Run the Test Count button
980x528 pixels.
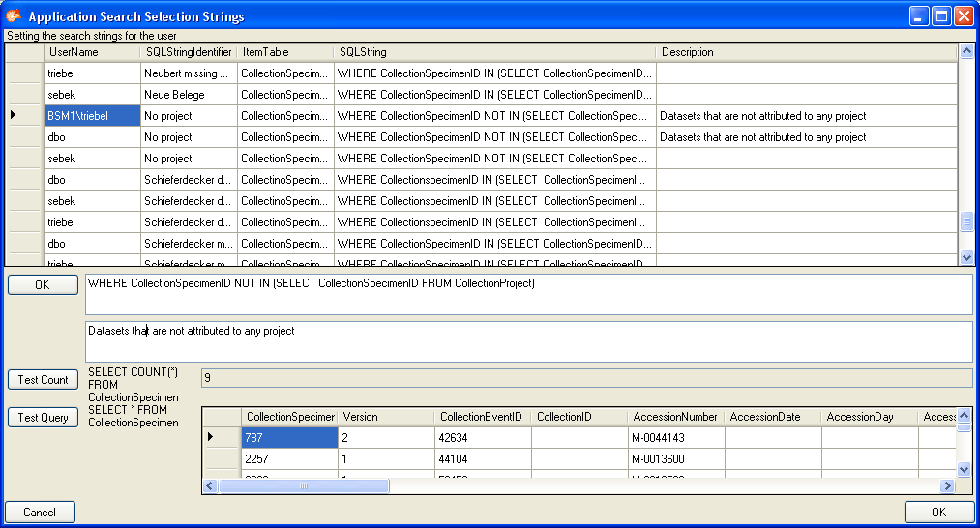pos(43,379)
